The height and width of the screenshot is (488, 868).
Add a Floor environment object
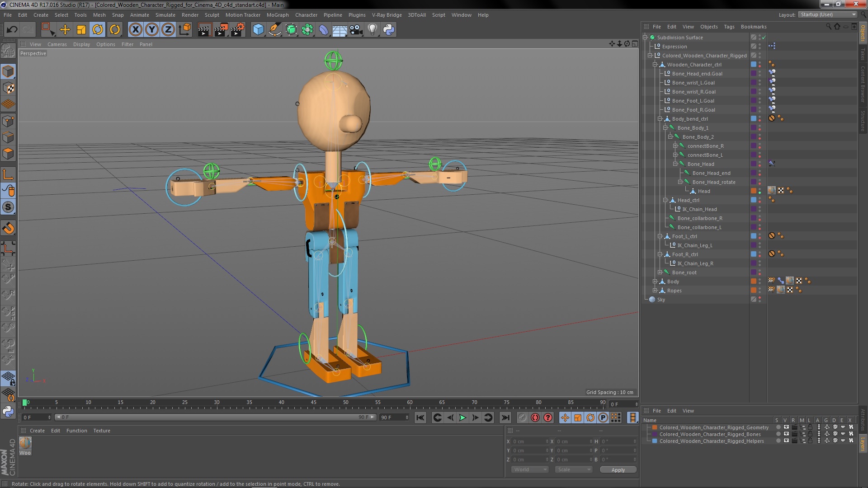[x=340, y=30]
